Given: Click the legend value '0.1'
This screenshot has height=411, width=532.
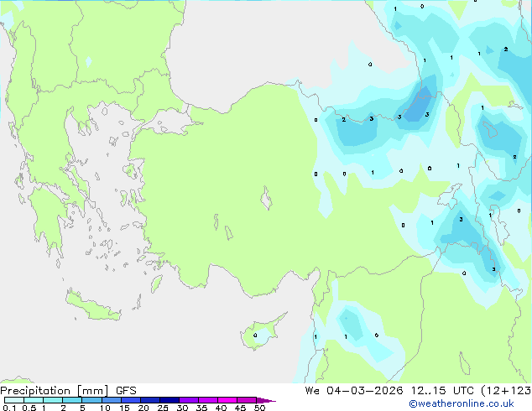Looking at the screenshot, I should [x=9, y=408].
